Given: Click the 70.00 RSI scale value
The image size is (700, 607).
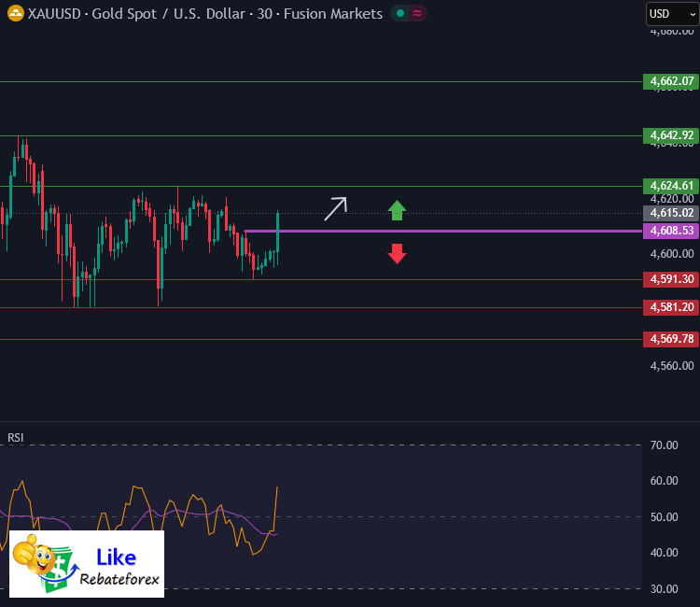Looking at the screenshot, I should pyautogui.click(x=664, y=445).
